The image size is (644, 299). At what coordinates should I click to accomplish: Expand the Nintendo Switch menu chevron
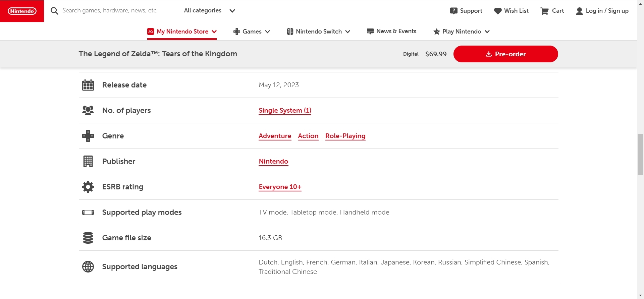click(347, 32)
